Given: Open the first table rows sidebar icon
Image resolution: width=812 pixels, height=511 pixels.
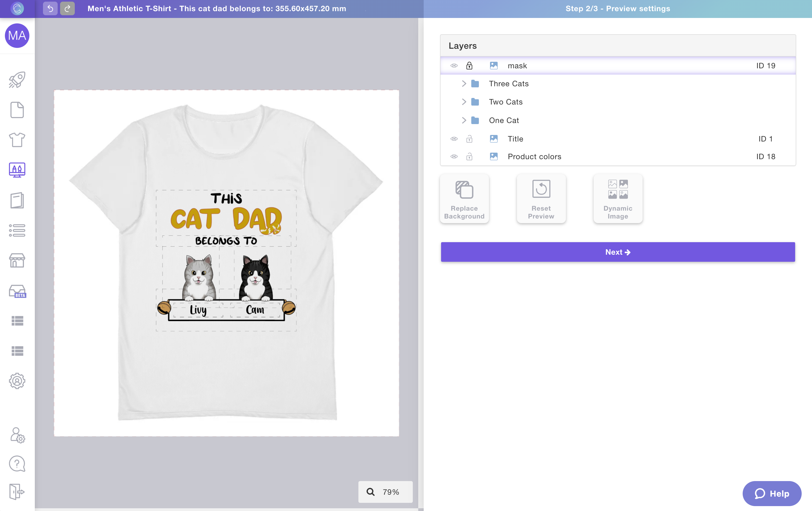Looking at the screenshot, I should (x=17, y=321).
